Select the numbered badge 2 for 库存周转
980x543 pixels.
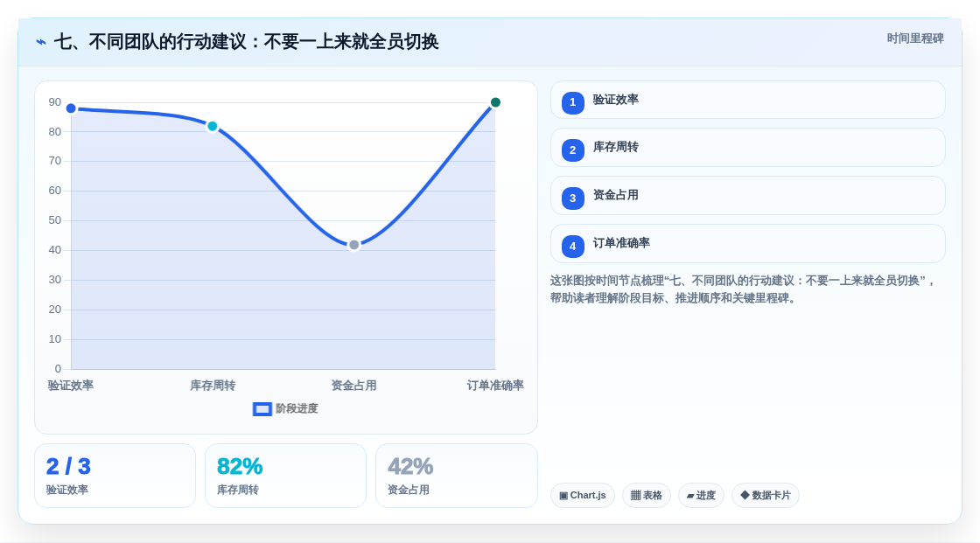[572, 150]
